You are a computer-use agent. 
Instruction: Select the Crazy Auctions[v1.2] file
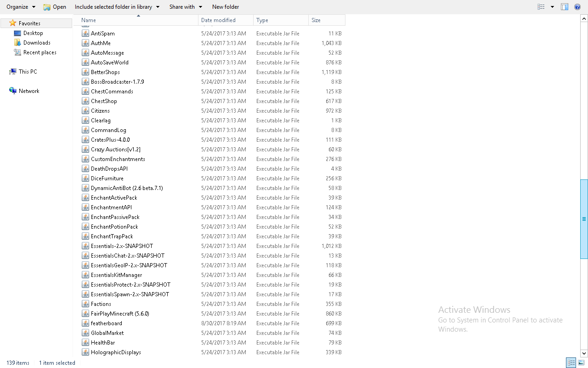pos(116,149)
